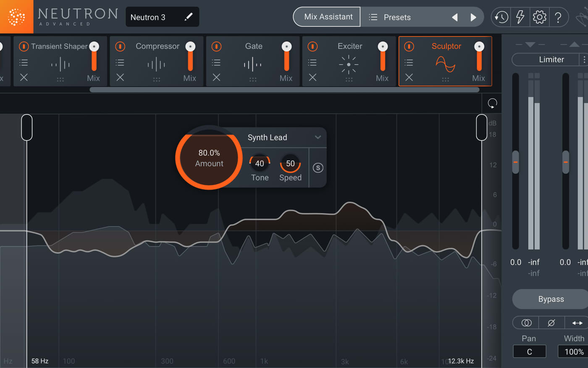Toggle stereo channel link circles icon
Viewport: 588px width, 368px height.
pos(526,323)
